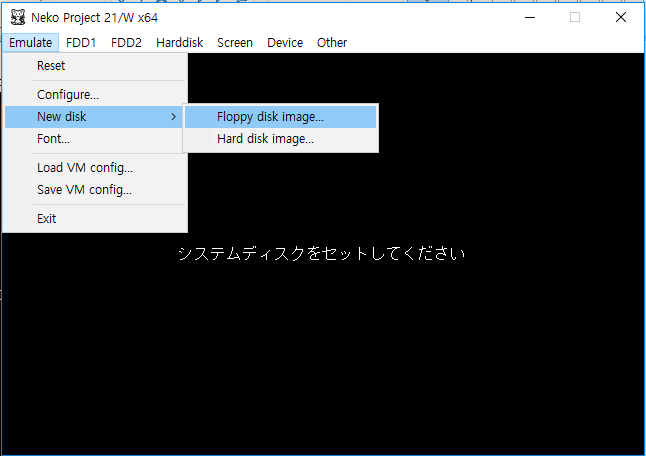The image size is (646, 456).
Task: Open the FDD1 menu
Action: click(x=81, y=42)
